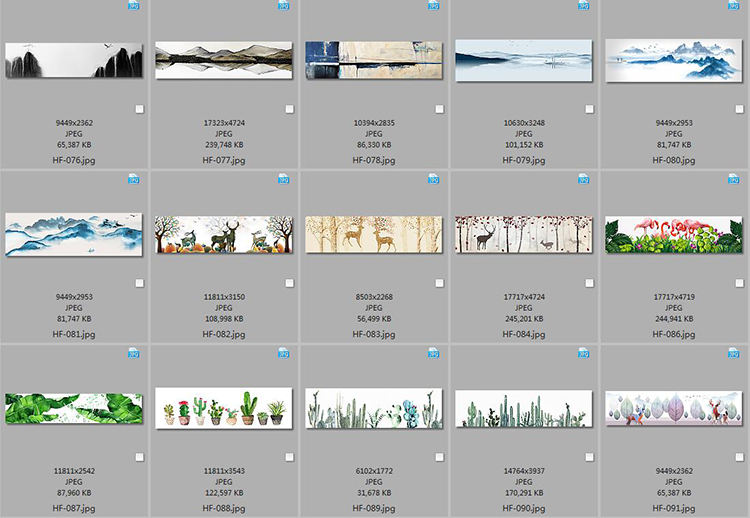Viewport: 750px width, 518px height.
Task: Check the selection box for HF-079.jpg
Action: (x=589, y=109)
